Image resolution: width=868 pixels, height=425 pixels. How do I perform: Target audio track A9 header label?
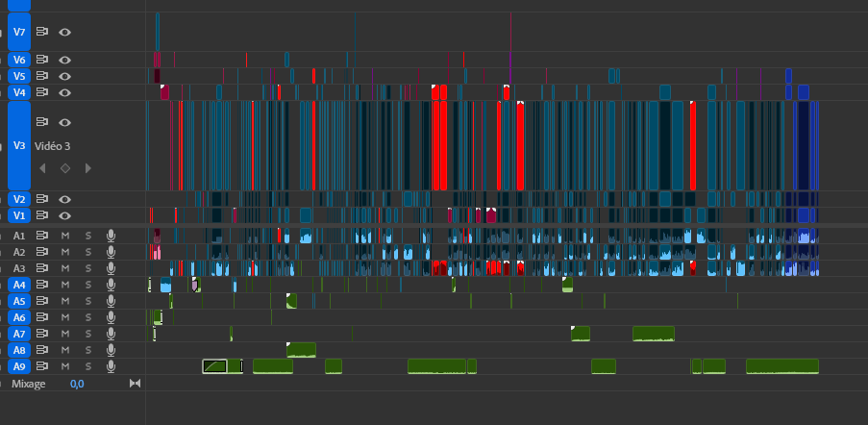(19, 366)
